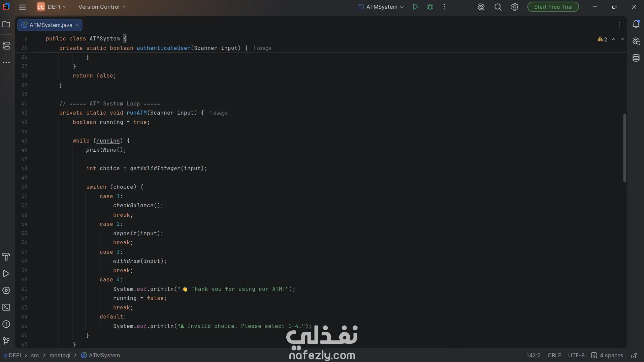644x362 pixels.
Task: Open the Project tool window folder icon
Action: click(6, 24)
